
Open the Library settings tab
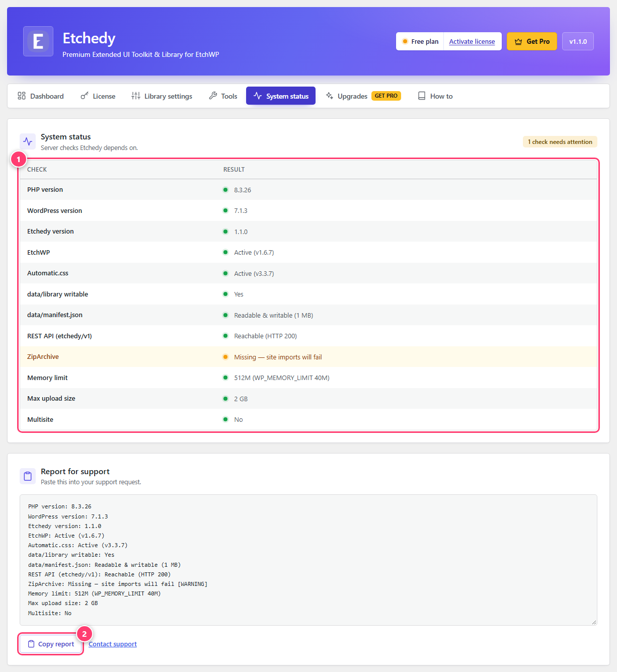(162, 96)
